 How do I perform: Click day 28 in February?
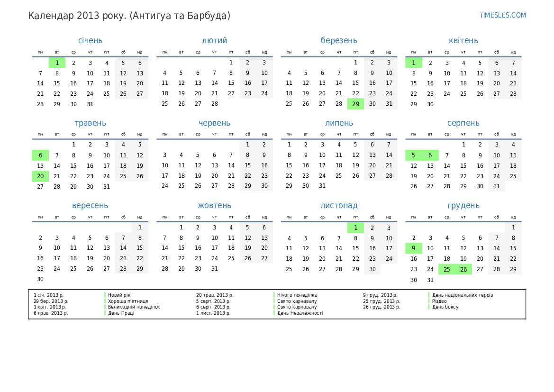click(x=215, y=104)
